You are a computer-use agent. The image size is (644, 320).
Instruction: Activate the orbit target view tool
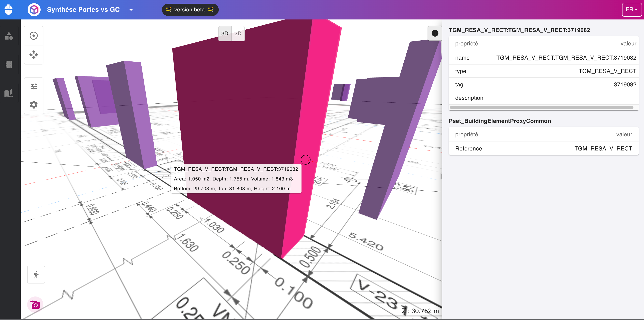pos(34,36)
